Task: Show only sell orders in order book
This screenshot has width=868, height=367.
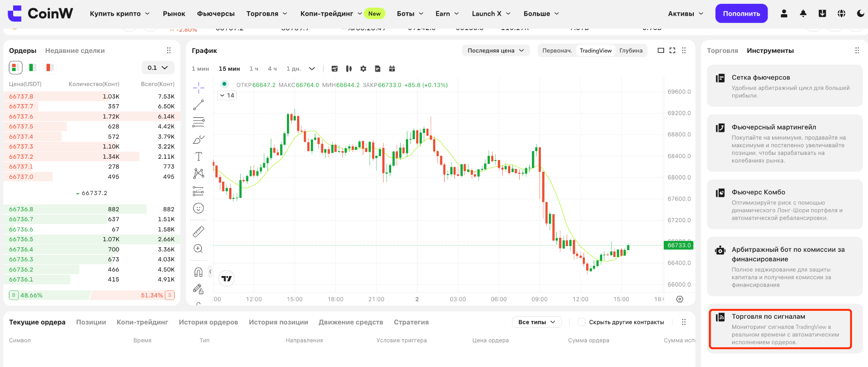Action: 49,68
